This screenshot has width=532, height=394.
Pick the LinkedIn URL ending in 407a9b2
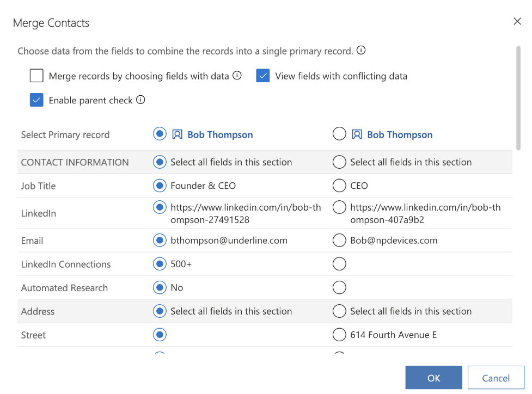tap(339, 207)
